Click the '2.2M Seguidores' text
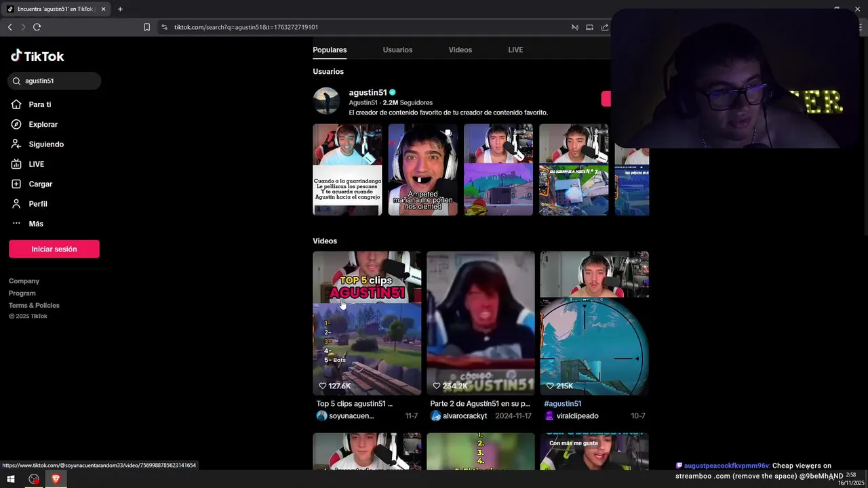This screenshot has height=488, width=868. [x=408, y=102]
